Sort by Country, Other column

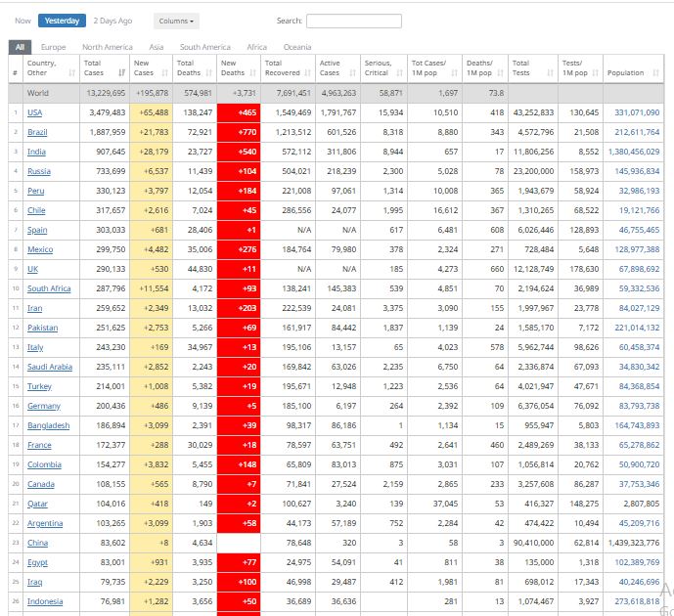48,67
